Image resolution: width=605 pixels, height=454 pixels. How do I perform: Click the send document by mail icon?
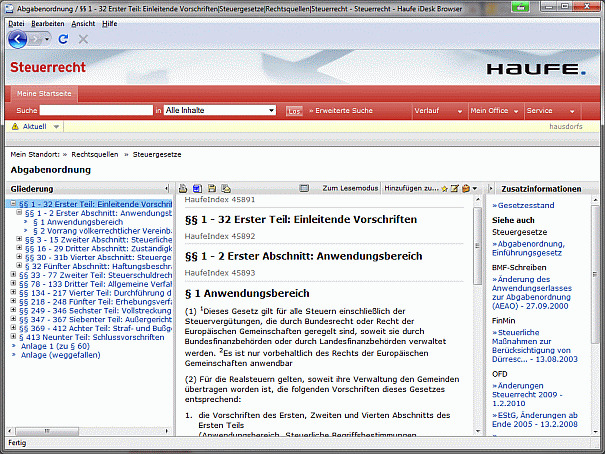[x=226, y=188]
